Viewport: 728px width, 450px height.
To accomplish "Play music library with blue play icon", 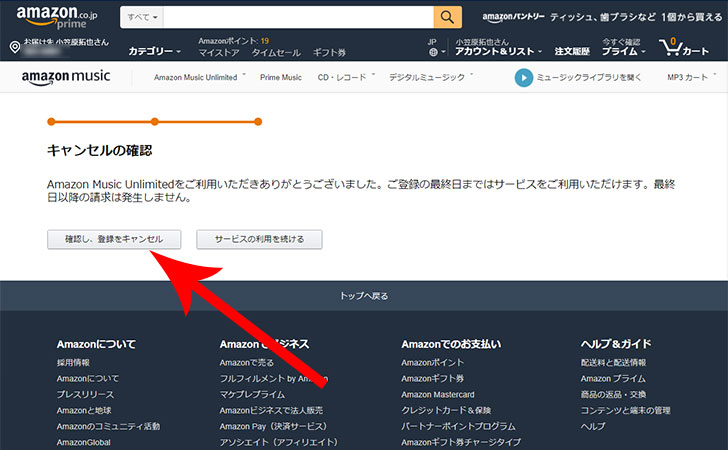I will click(x=524, y=78).
